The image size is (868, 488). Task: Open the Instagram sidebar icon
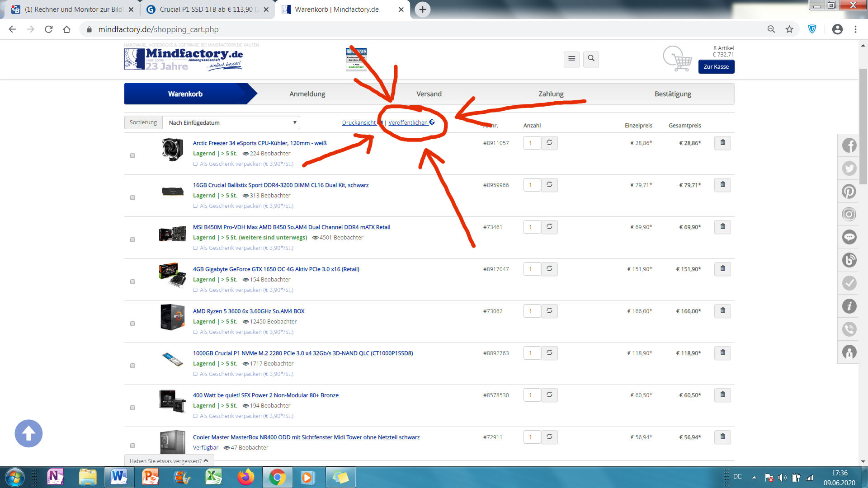pyautogui.click(x=849, y=214)
